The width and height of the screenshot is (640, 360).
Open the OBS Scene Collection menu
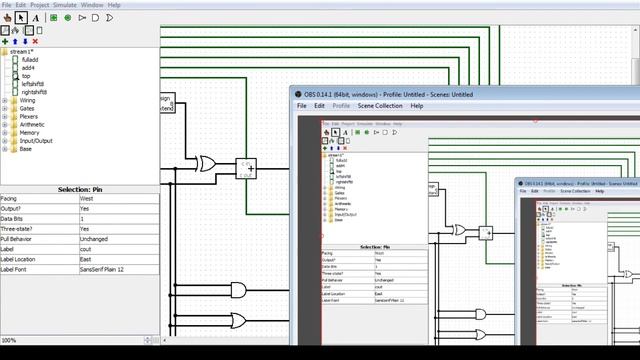coord(380,106)
